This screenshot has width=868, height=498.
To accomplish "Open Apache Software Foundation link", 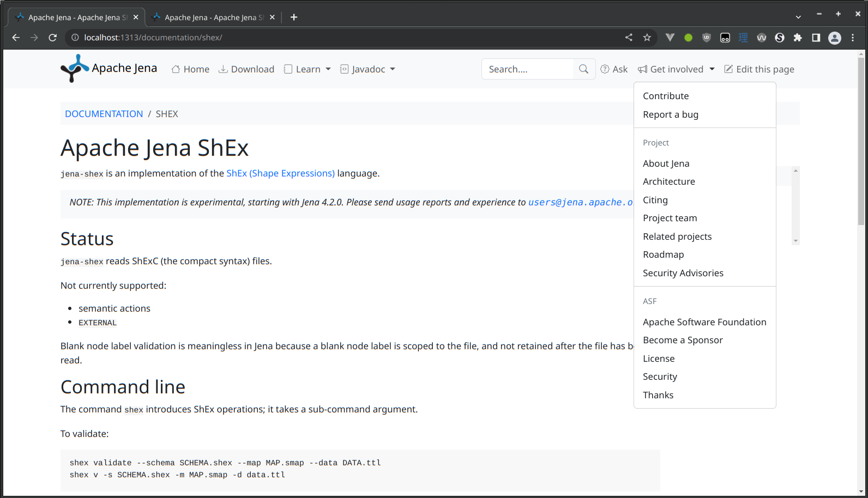I will point(705,322).
